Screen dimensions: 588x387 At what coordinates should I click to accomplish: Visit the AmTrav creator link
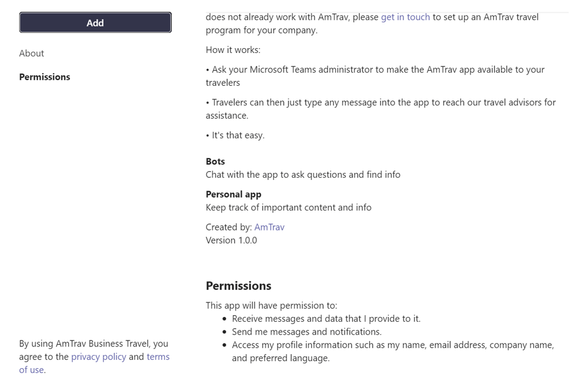(269, 226)
